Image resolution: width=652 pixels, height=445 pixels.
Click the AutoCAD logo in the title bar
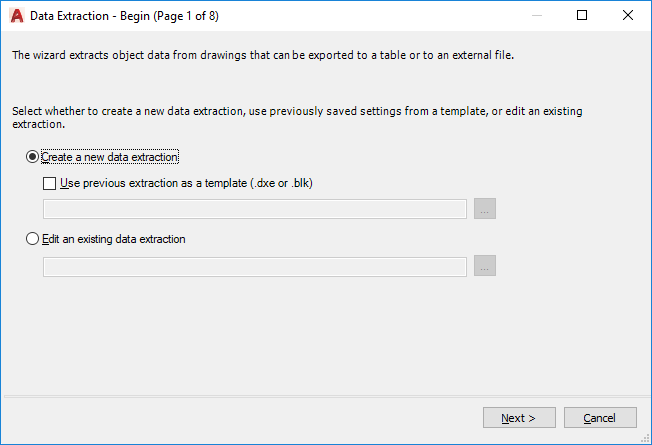tap(16, 16)
